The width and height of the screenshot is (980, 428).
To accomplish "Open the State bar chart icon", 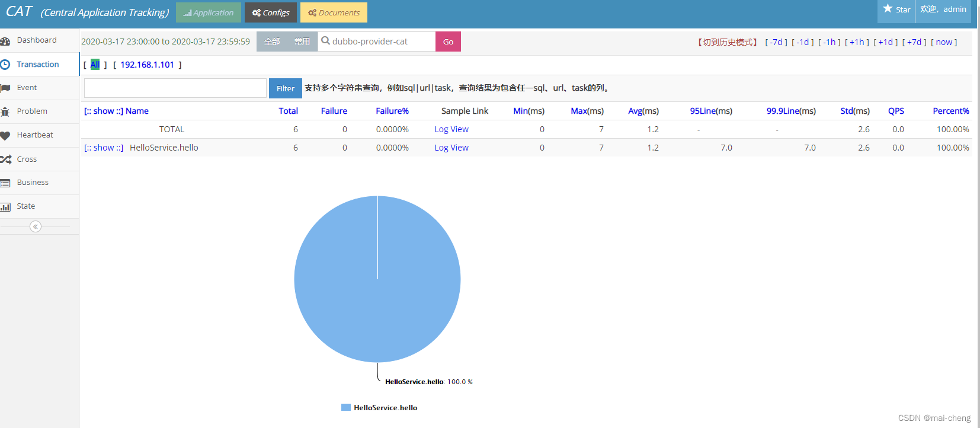I will [x=5, y=207].
